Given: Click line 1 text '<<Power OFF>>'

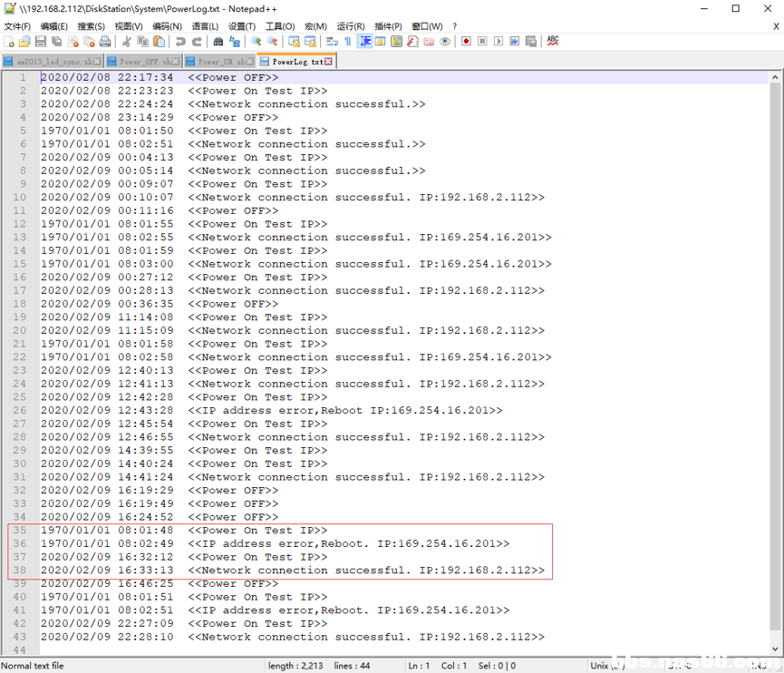Looking at the screenshot, I should click(x=233, y=78).
